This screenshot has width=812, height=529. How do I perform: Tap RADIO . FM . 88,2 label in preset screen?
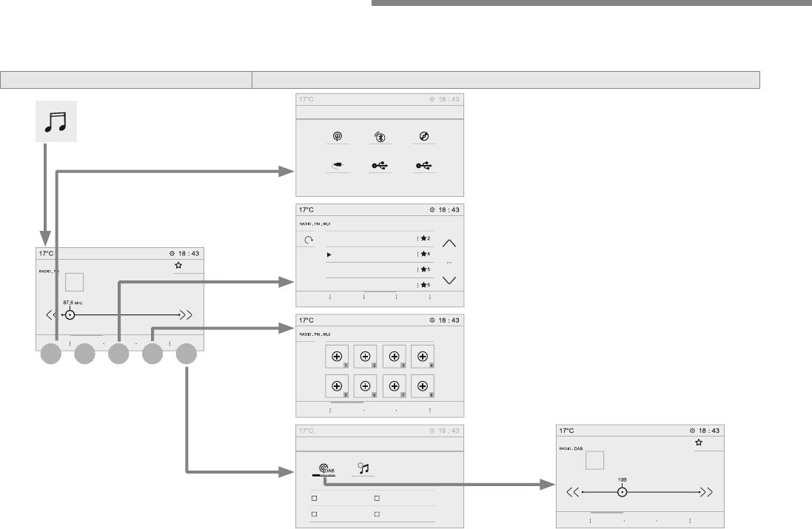[x=315, y=334]
